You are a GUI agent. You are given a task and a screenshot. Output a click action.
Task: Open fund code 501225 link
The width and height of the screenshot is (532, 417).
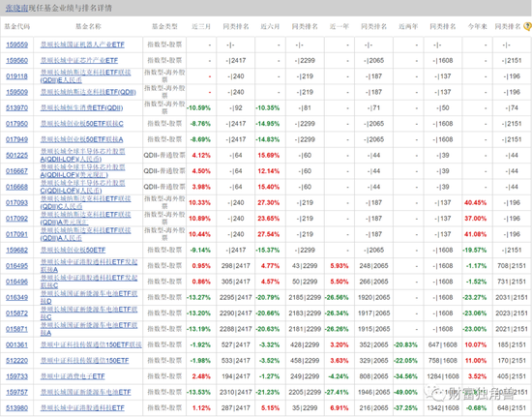click(x=17, y=155)
